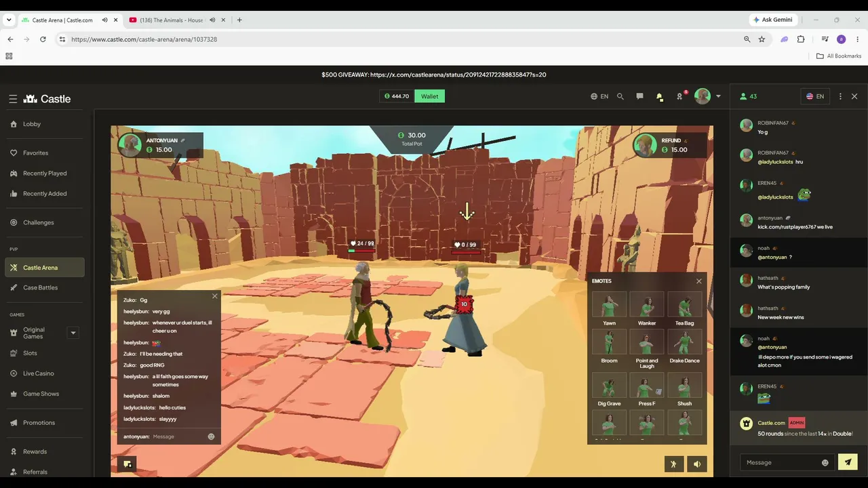Click the browser address bar URL
868x488 pixels.
144,39
